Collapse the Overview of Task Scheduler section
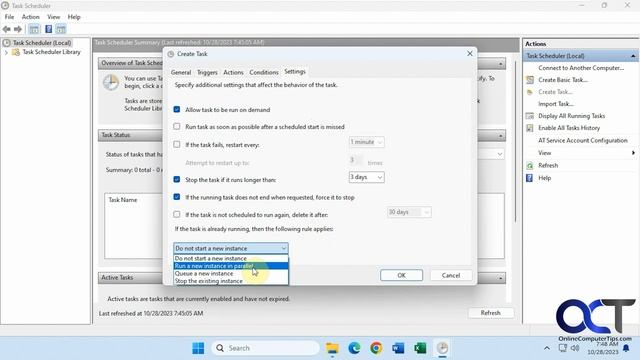Screen dimensions: 640x360 coord(500,64)
